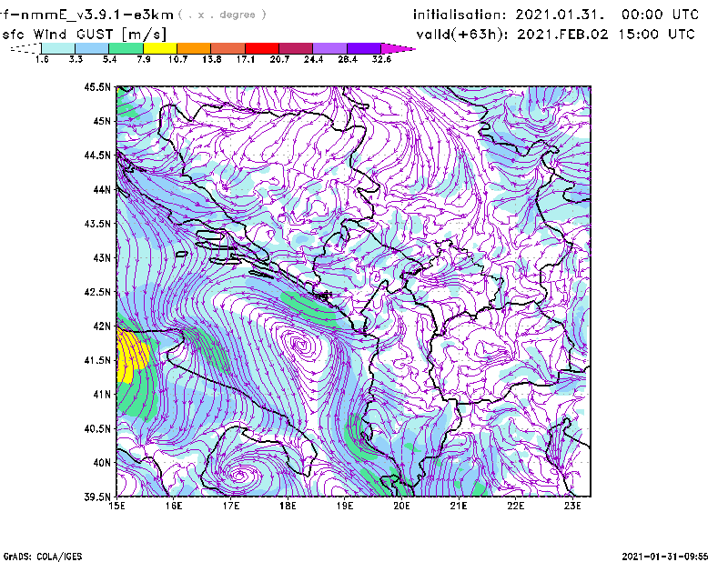728x562 pixels.
Task: Click the '40.5N' latitude axis label
Action: click(97, 429)
